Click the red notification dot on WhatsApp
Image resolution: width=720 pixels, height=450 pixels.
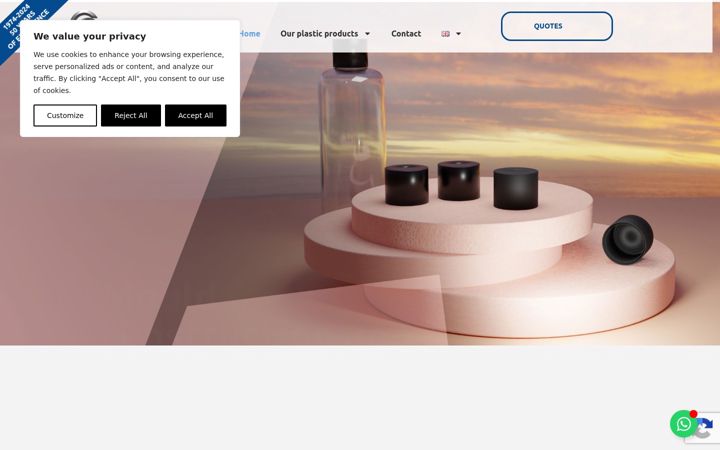(x=693, y=414)
